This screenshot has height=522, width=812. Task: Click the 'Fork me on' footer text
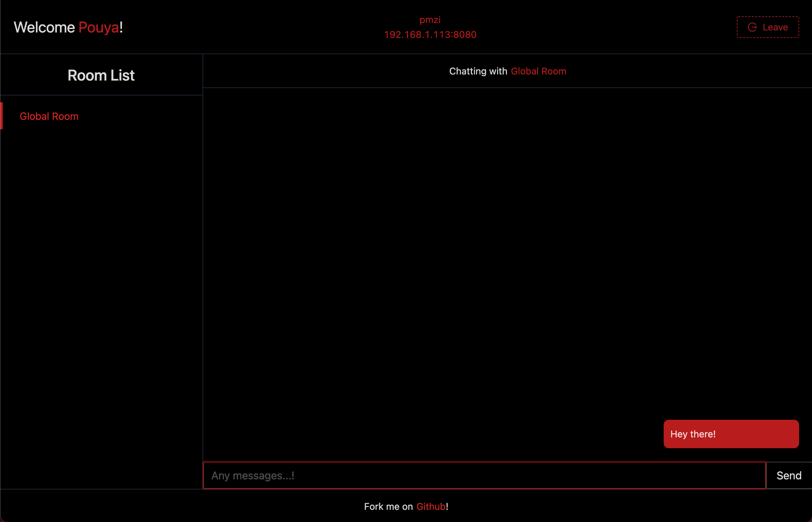coord(388,506)
